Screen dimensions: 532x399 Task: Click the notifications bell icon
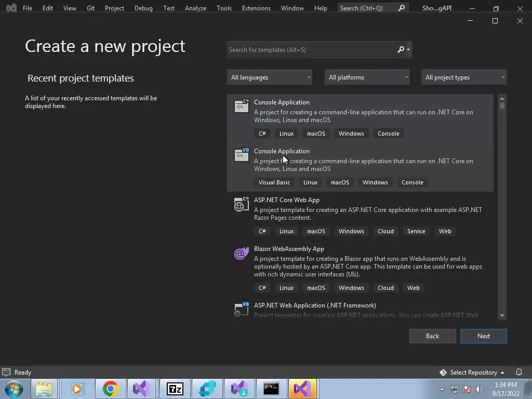[x=519, y=372]
